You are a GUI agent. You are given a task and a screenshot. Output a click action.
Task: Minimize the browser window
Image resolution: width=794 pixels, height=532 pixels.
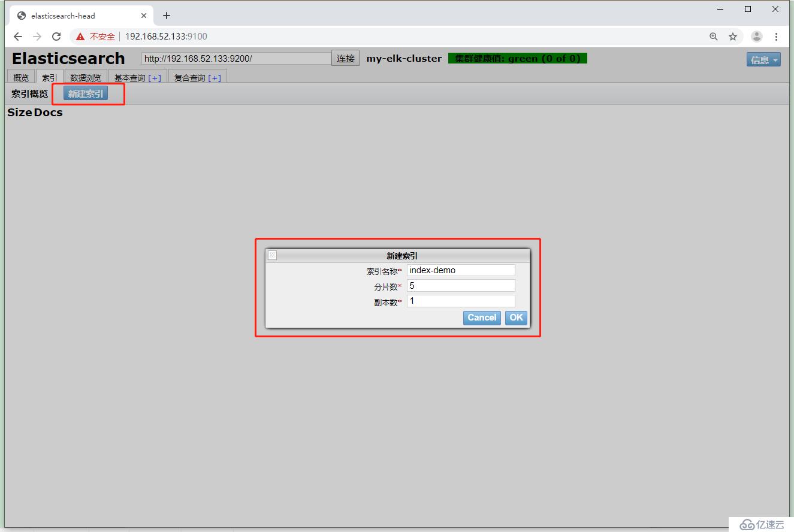[x=720, y=9]
